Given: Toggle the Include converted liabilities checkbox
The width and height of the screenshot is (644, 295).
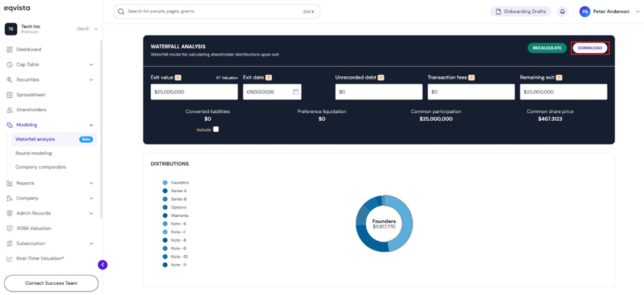Looking at the screenshot, I should [216, 129].
